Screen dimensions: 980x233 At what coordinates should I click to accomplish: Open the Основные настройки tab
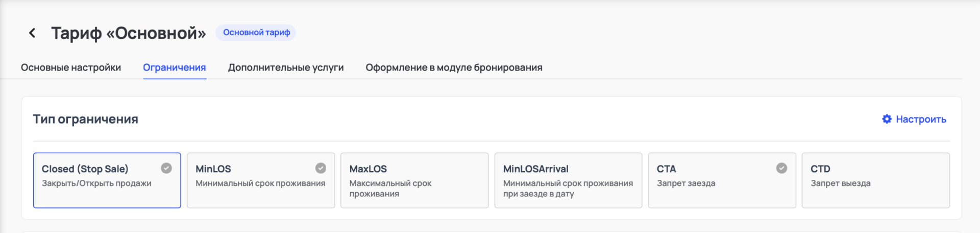(x=71, y=67)
